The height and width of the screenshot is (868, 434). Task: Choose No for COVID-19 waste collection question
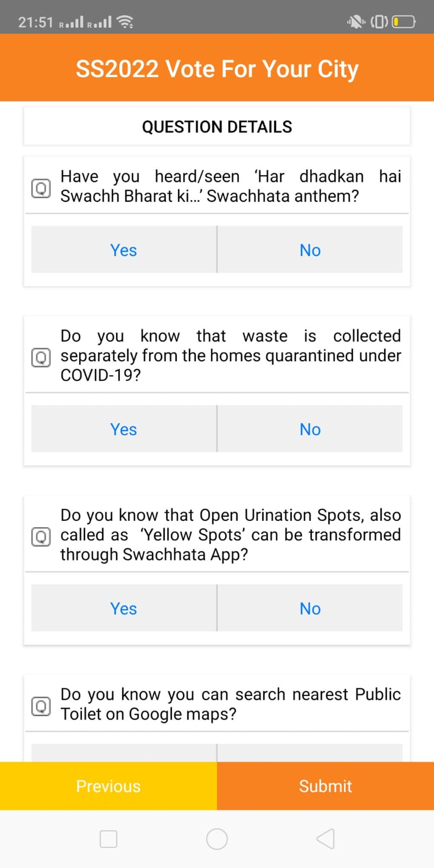click(310, 429)
